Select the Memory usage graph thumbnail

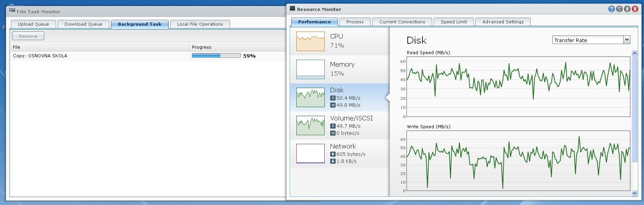[x=310, y=69]
